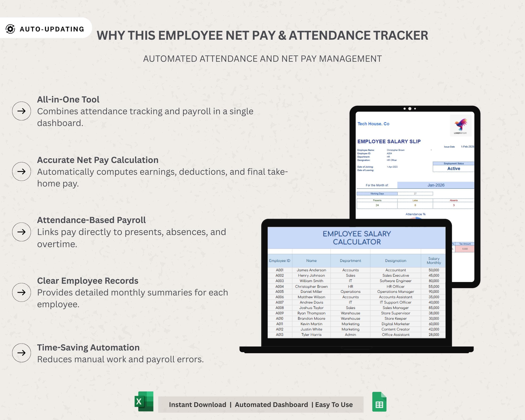Click the Kevin Martin name cell

(x=311, y=324)
